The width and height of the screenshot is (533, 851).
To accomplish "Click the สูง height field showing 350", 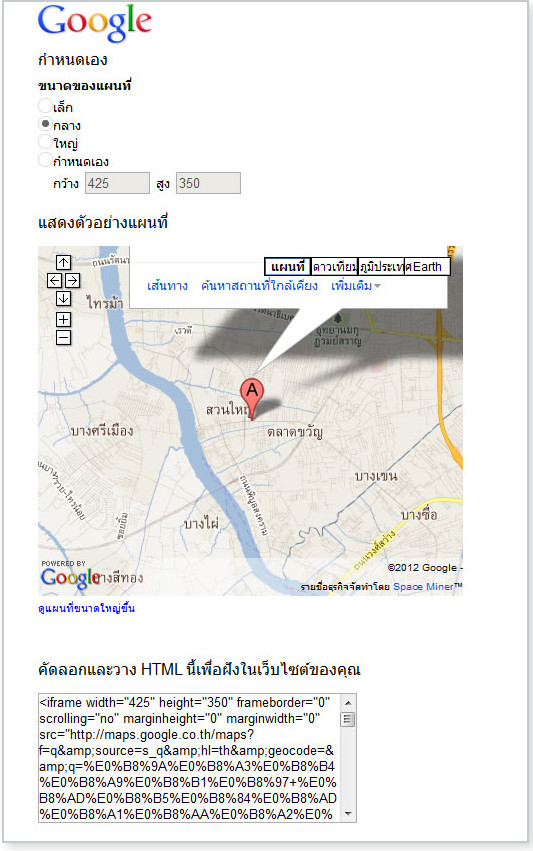I will click(208, 183).
